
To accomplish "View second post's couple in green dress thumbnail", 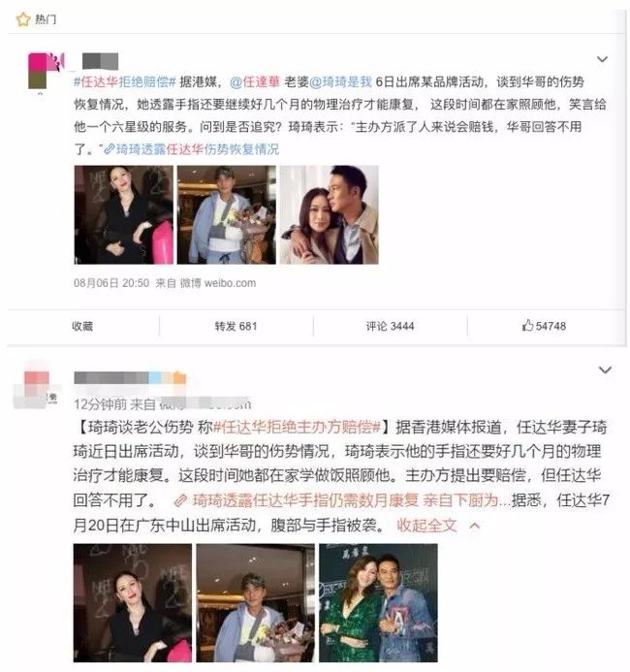I will 378,602.
